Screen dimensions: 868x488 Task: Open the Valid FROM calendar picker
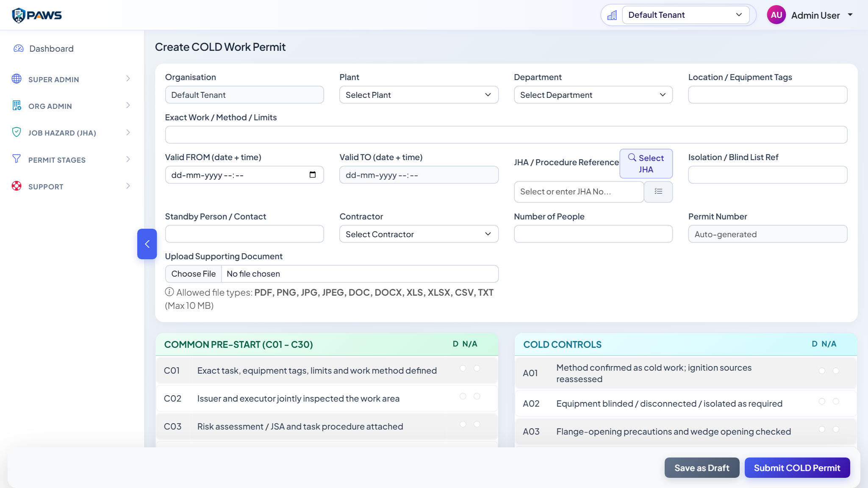[313, 175]
